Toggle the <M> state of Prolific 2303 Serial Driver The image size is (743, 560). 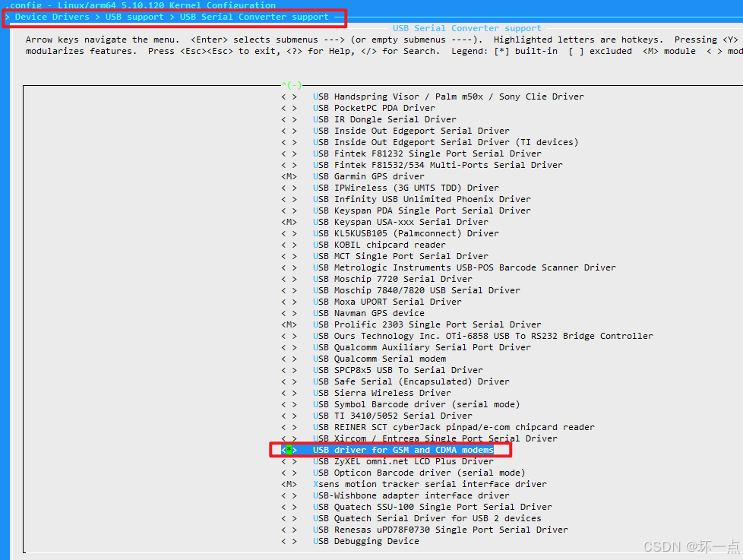coord(289,324)
